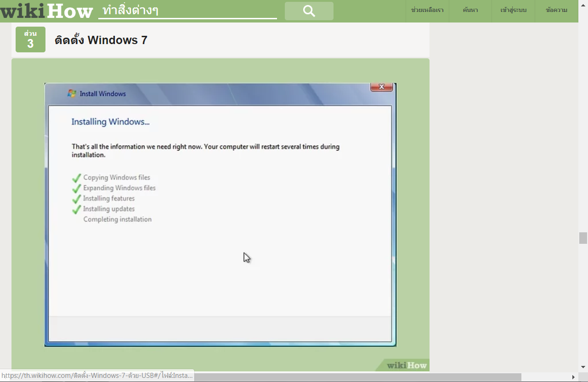
Task: Click the Installing Windows screenshot image
Action: click(220, 215)
